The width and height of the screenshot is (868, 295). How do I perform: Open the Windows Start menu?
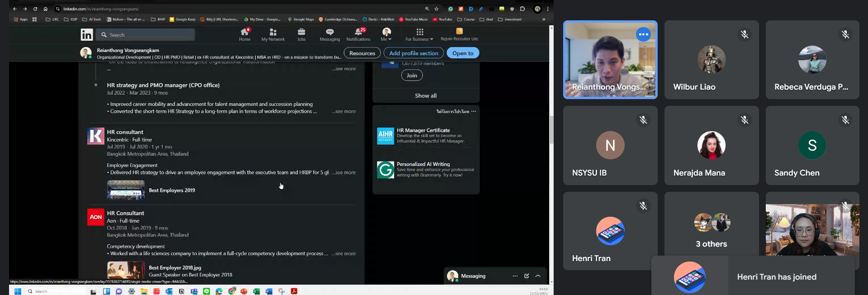pyautogui.click(x=18, y=291)
